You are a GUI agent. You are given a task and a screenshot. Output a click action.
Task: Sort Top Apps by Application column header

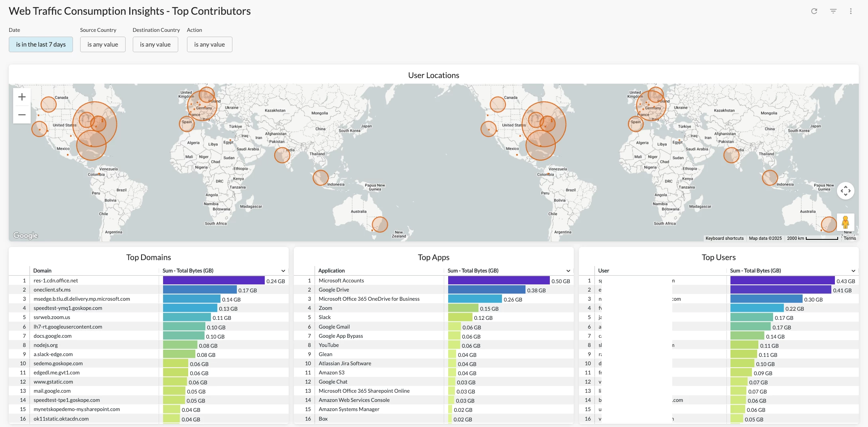point(331,270)
